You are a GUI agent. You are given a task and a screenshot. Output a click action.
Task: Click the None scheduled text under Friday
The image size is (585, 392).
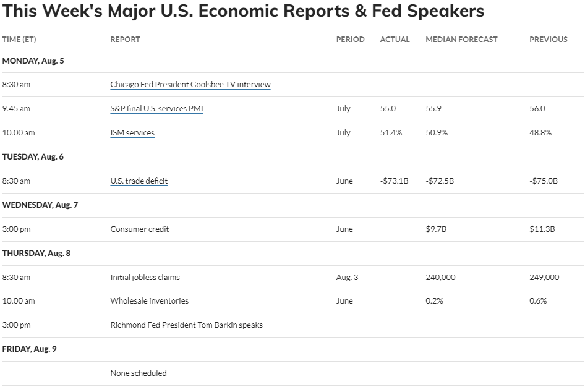point(139,373)
